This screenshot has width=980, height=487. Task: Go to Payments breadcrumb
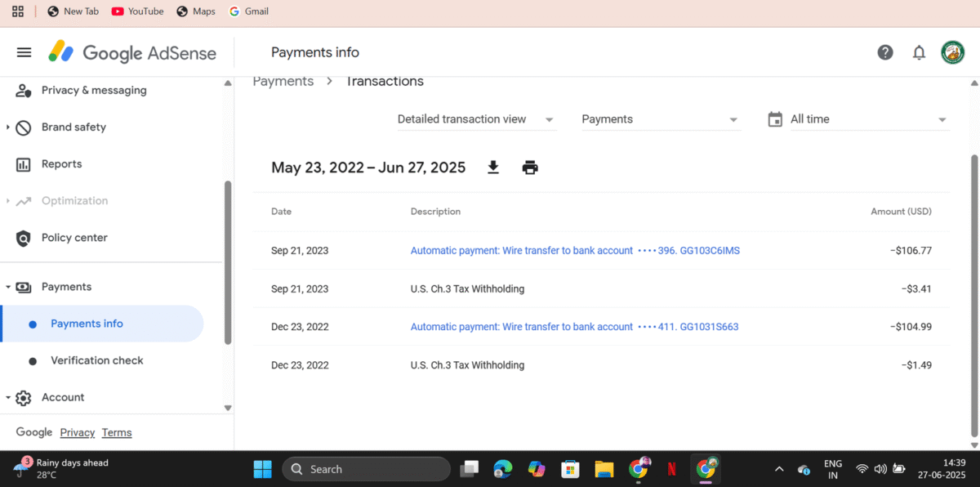(283, 81)
